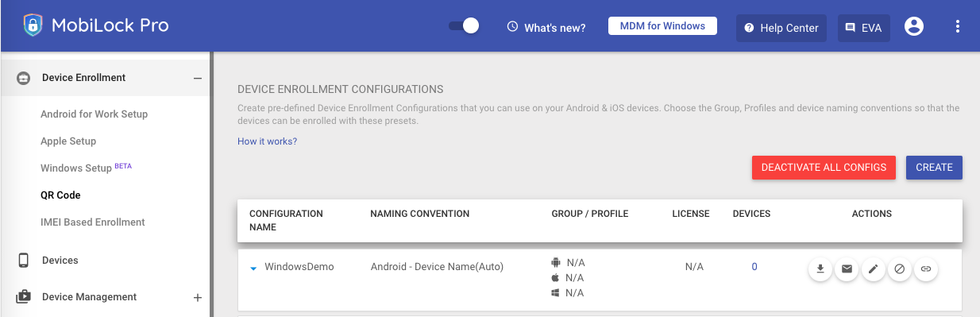Click the clock icon beside What's new
The height and width of the screenshot is (317, 980).
(x=512, y=27)
